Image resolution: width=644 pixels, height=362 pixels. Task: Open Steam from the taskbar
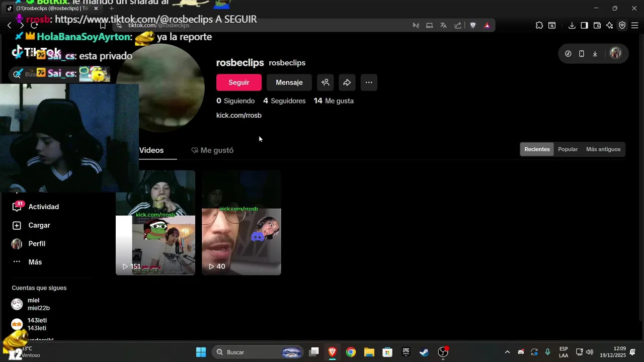coord(424,352)
